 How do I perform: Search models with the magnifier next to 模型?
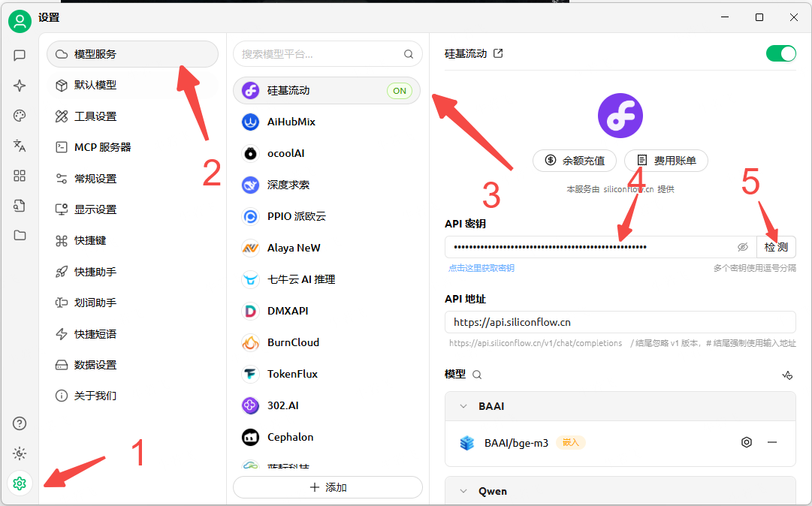click(x=477, y=375)
